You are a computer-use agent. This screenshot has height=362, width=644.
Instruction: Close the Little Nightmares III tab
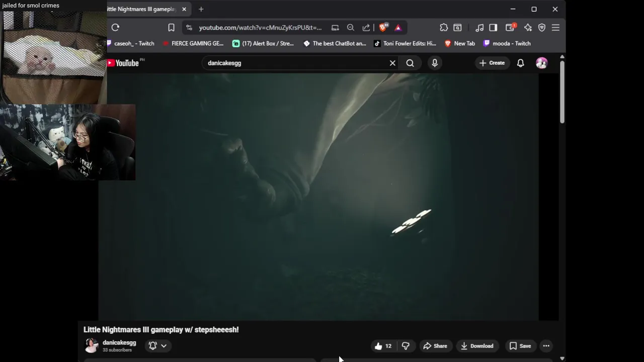184,9
